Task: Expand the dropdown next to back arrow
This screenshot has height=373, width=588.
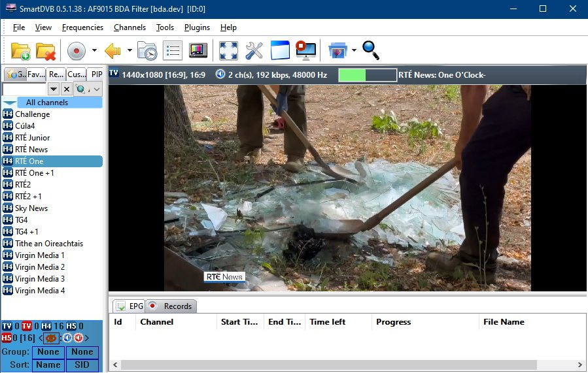Action: [x=130, y=50]
